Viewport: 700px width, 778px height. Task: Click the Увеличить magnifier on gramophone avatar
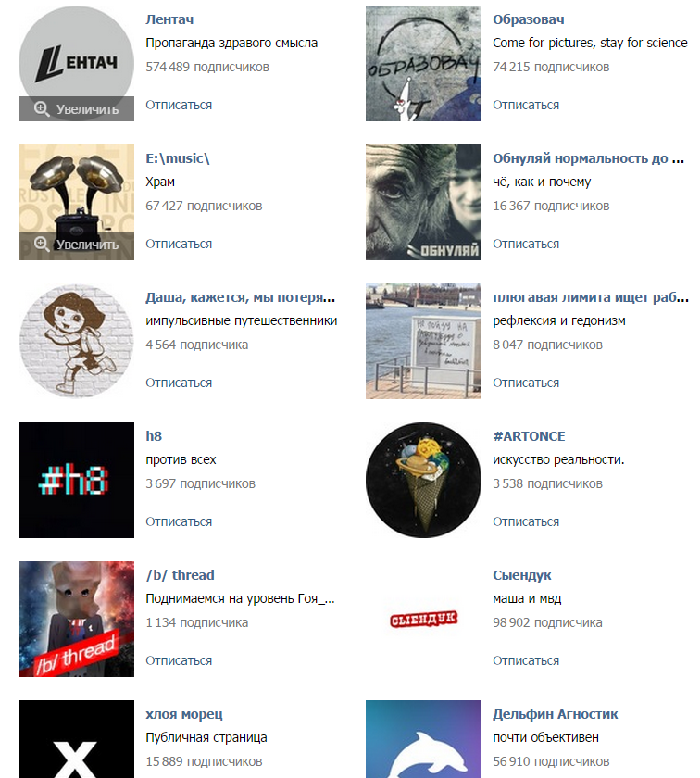point(77,245)
